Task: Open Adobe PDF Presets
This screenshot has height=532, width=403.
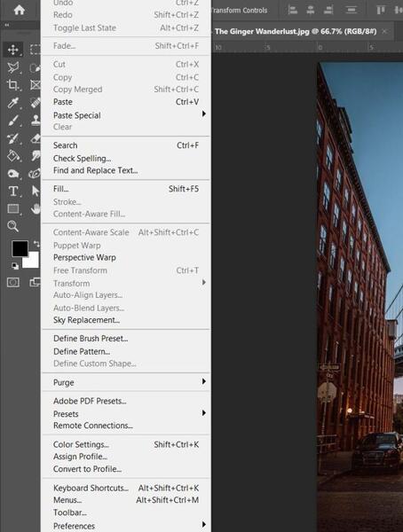Action: [126, 401]
